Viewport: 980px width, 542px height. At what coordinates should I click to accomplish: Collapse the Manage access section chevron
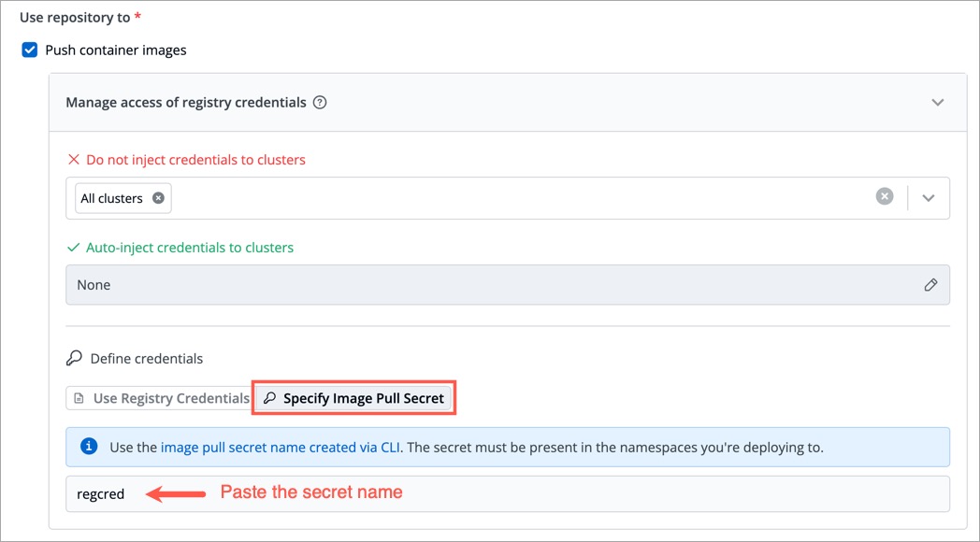tap(938, 103)
